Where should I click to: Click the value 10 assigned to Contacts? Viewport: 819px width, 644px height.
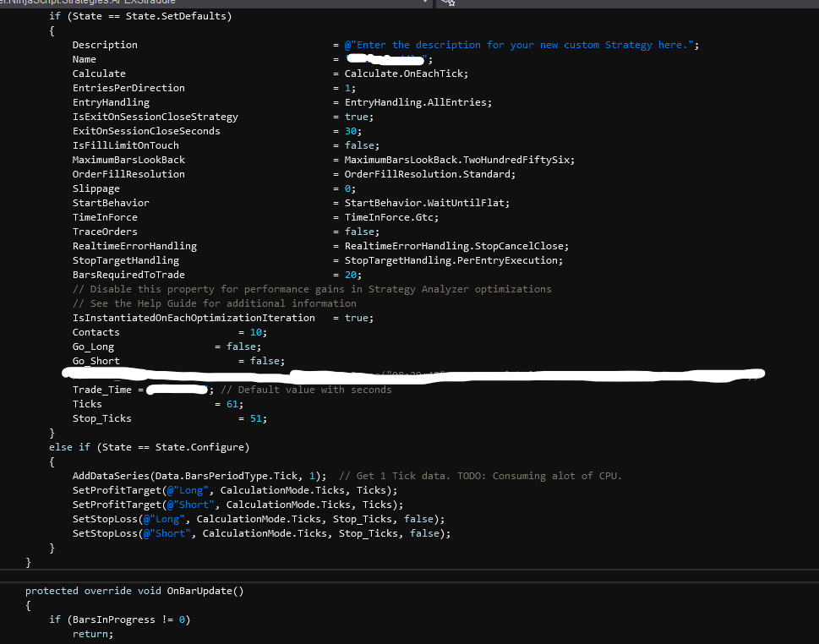coord(256,332)
